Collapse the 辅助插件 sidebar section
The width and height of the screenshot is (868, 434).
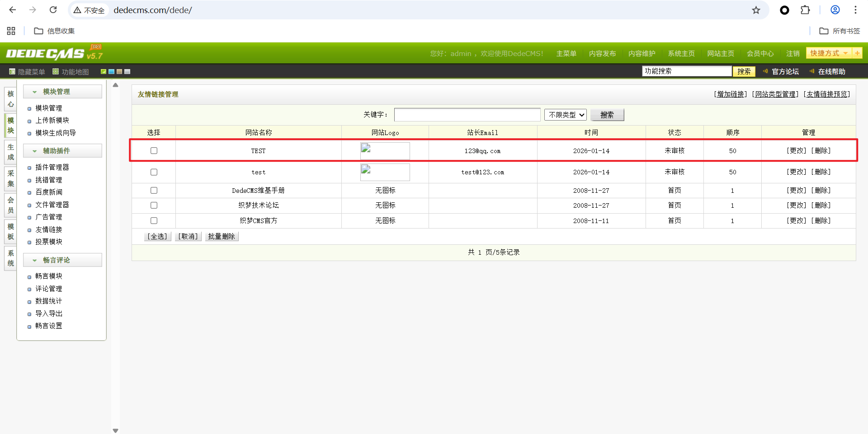[x=62, y=151]
